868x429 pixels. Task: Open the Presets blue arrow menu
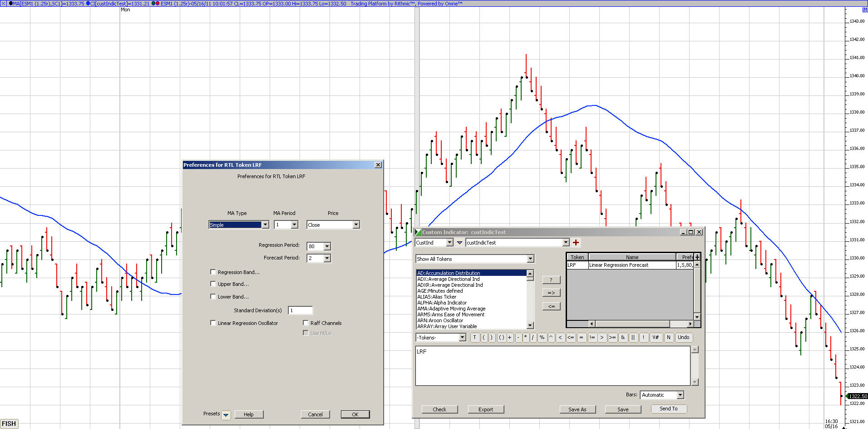pos(226,414)
